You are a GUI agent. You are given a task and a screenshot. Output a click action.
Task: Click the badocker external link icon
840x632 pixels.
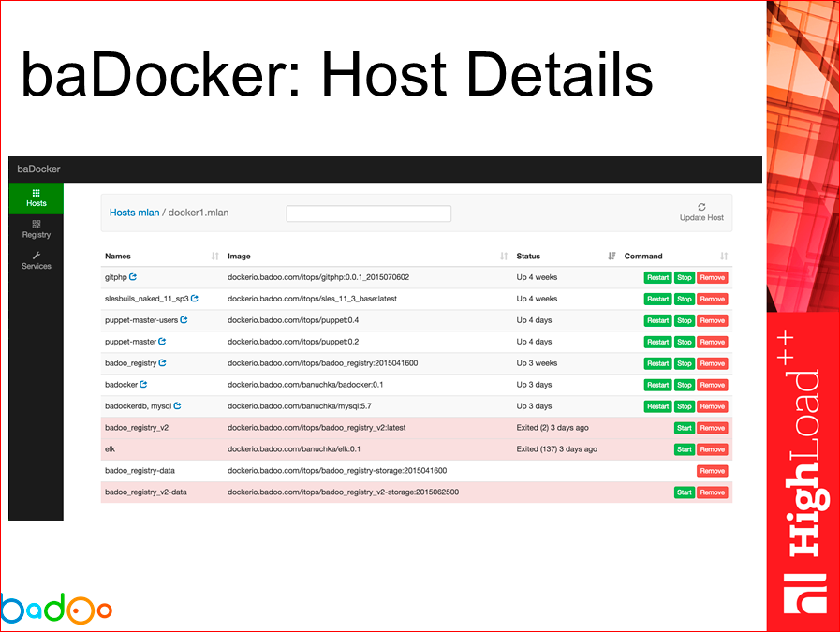143,384
